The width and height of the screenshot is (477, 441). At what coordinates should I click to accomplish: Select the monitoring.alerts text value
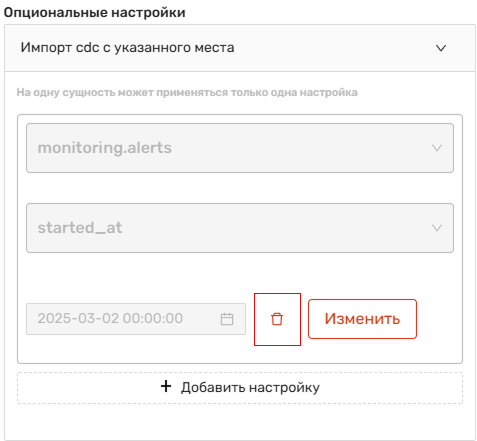[x=105, y=148]
